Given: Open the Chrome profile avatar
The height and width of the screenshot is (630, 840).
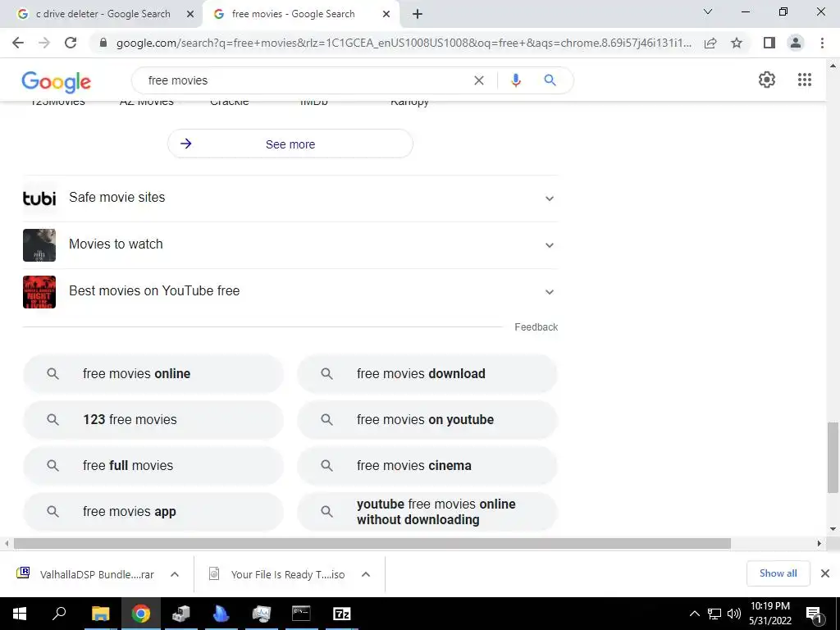Looking at the screenshot, I should click(796, 43).
